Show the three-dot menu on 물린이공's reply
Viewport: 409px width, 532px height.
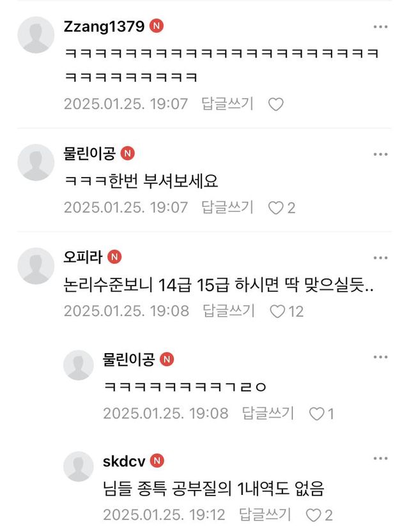[380, 357]
